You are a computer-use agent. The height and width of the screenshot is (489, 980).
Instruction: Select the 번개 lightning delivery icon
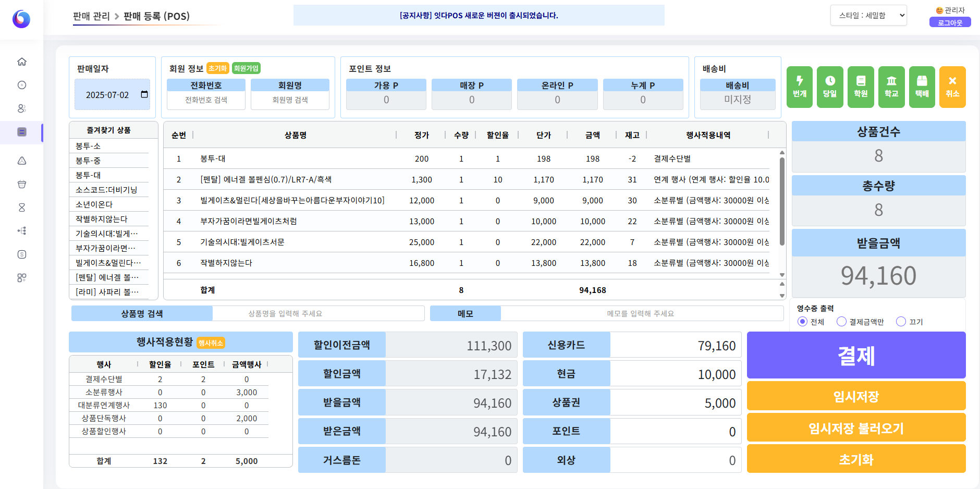click(x=799, y=87)
